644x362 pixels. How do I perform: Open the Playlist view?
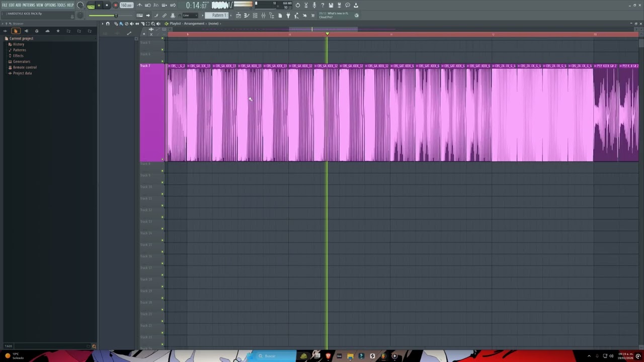tap(238, 15)
